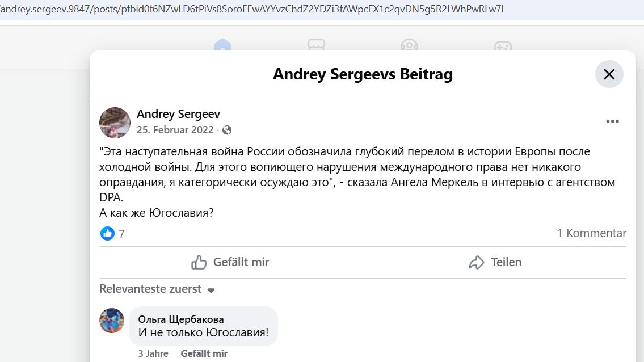Open the Groups icon tab

pyautogui.click(x=409, y=46)
